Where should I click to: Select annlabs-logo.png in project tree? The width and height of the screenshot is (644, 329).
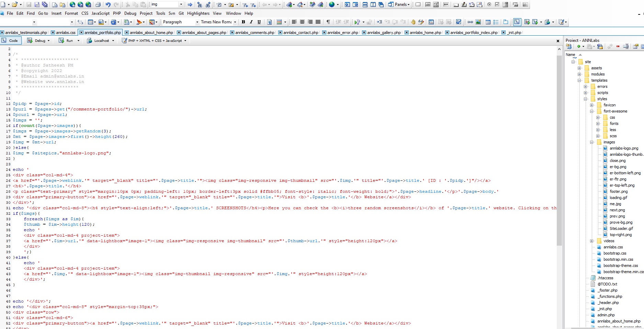tap(624, 148)
